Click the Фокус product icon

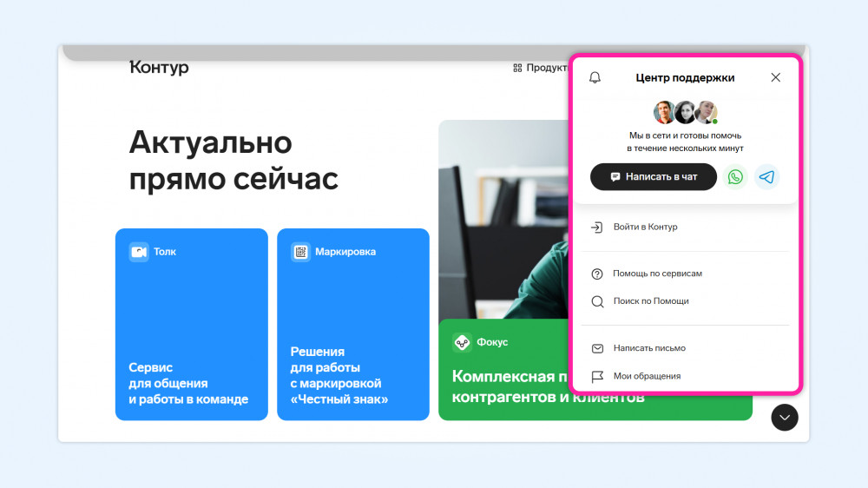[x=463, y=342]
